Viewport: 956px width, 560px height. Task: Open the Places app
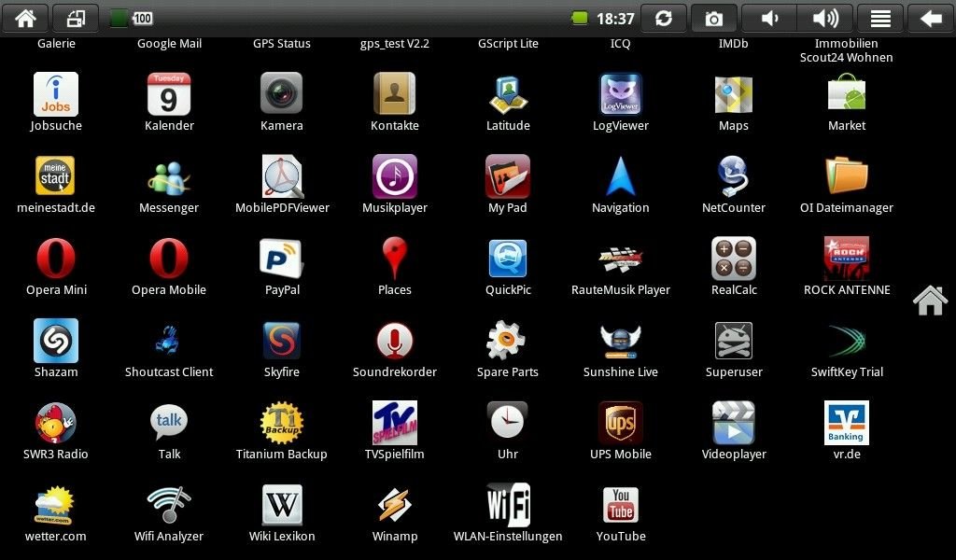[x=395, y=266]
